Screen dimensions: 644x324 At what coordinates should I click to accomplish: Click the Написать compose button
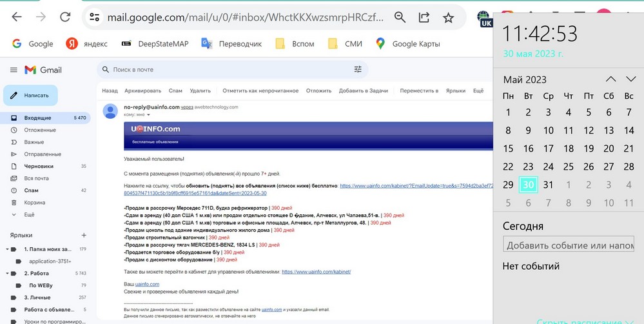[x=30, y=96]
